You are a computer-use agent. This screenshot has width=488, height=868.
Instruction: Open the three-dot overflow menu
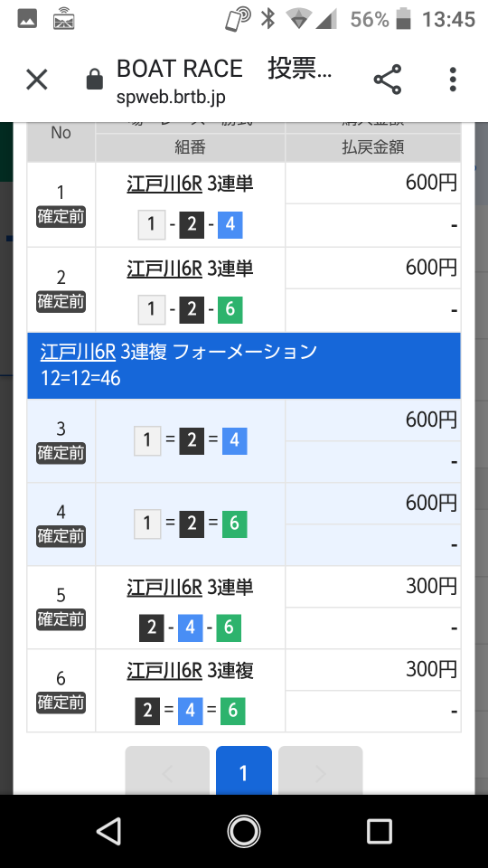pyautogui.click(x=453, y=80)
